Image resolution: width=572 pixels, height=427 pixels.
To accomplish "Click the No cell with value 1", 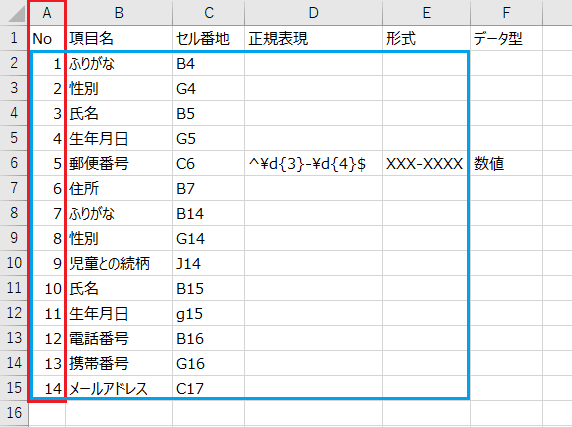I will pos(47,63).
